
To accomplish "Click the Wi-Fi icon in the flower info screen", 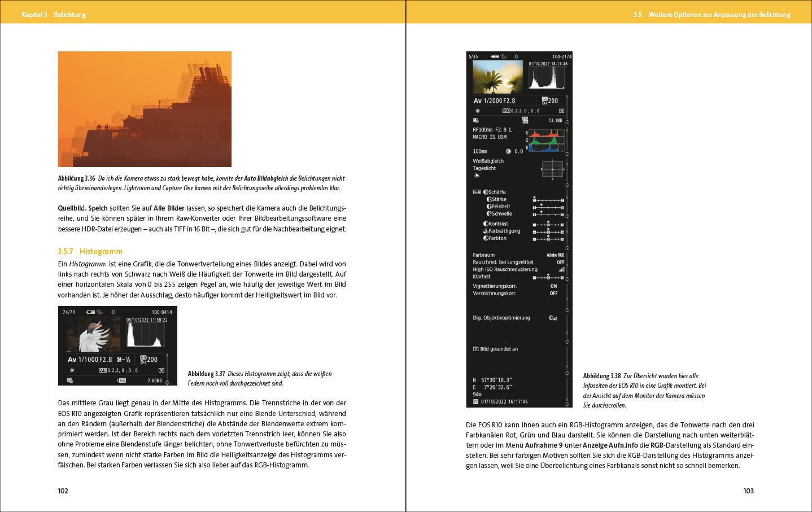I will [x=504, y=56].
